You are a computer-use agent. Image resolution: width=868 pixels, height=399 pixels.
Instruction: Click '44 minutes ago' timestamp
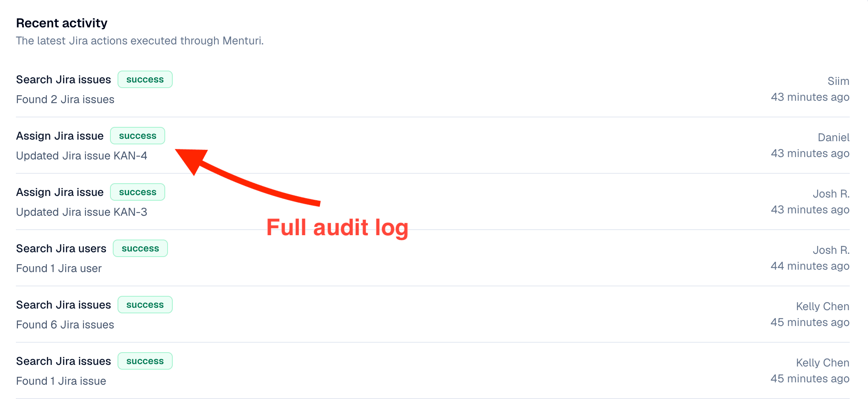click(x=810, y=266)
